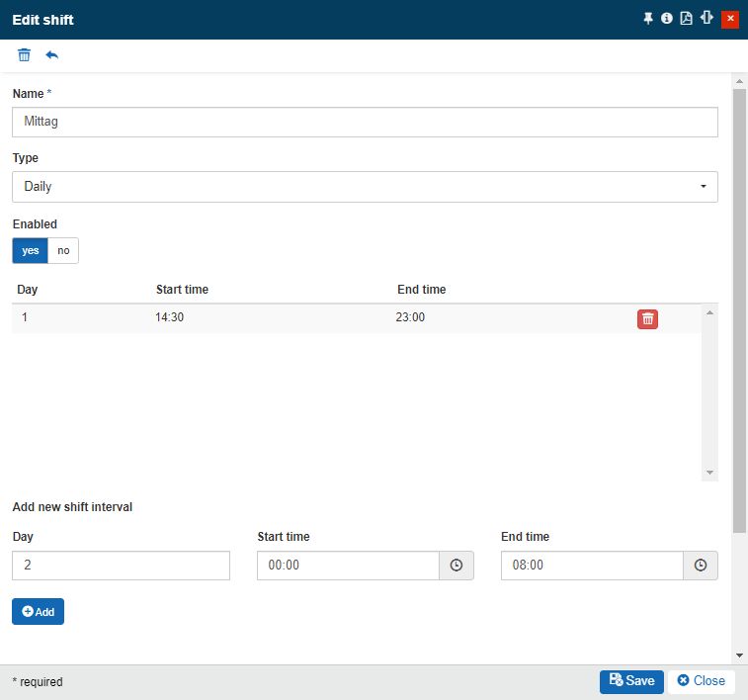This screenshot has height=700, width=748.
Task: Open the Type dropdown showing Daily
Action: pos(365,187)
